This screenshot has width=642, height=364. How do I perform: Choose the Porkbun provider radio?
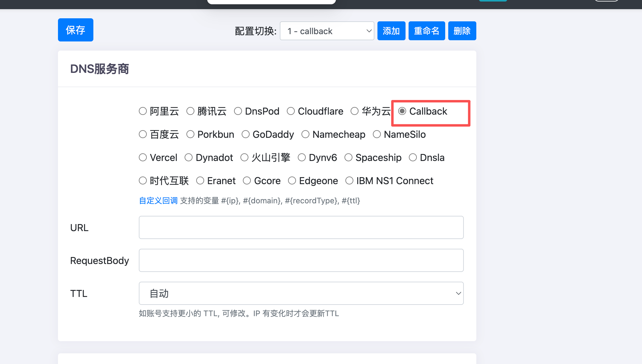pos(190,134)
